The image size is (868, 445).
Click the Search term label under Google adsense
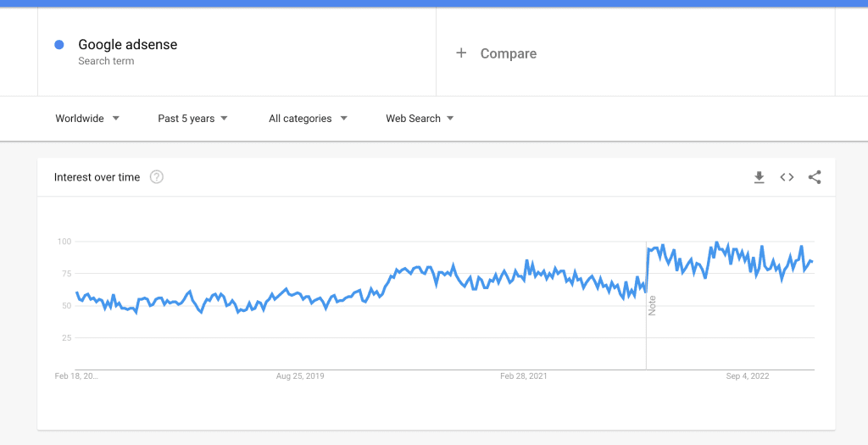coord(106,61)
